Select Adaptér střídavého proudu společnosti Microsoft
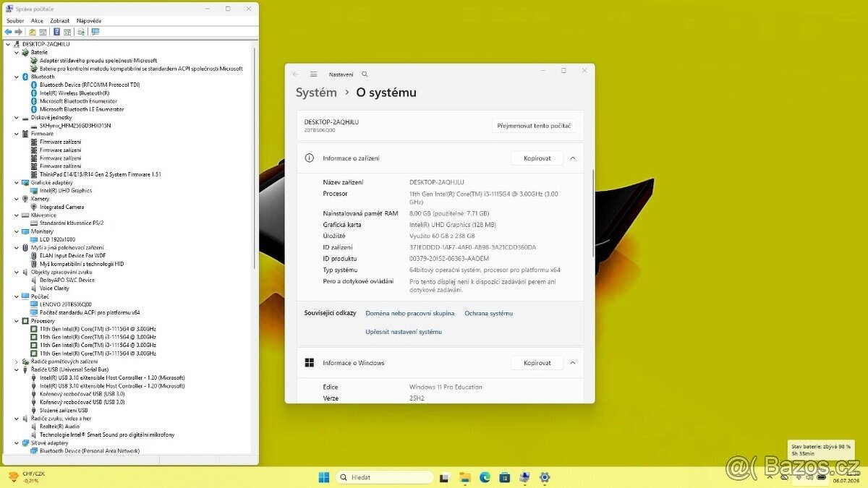Screen dimensions: 868x488 (98, 60)
